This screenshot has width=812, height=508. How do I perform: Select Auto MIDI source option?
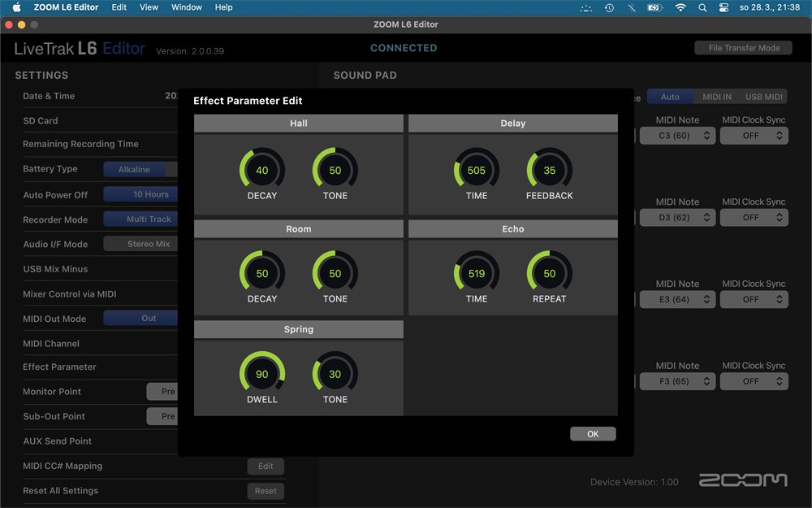coord(670,97)
